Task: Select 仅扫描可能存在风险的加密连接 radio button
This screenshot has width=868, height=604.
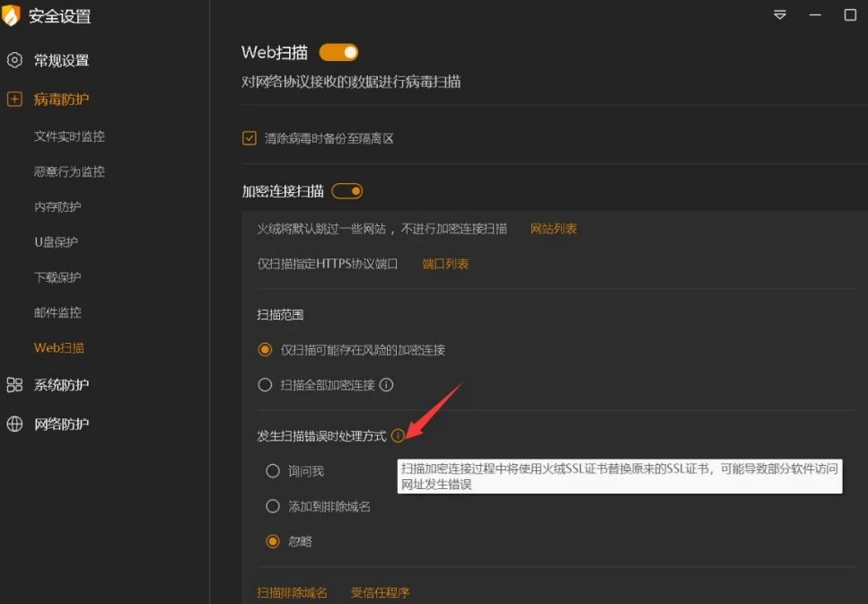Action: pos(265,350)
